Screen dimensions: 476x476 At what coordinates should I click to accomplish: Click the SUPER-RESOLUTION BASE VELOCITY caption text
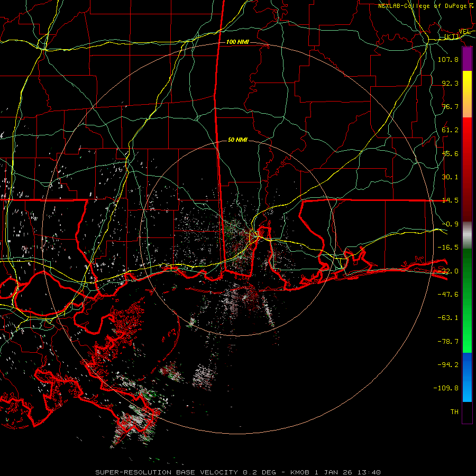(167, 472)
